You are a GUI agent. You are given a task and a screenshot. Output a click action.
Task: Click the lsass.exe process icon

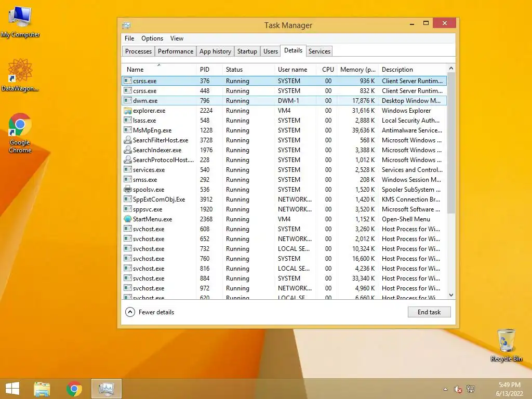click(128, 121)
